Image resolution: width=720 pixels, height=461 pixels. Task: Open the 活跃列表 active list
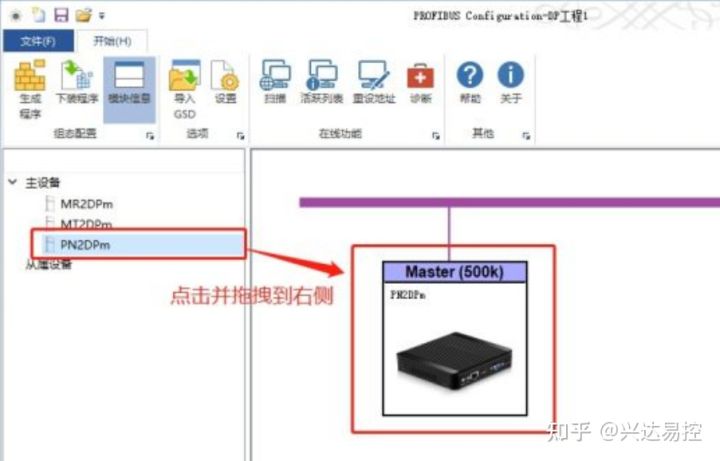pyautogui.click(x=321, y=82)
